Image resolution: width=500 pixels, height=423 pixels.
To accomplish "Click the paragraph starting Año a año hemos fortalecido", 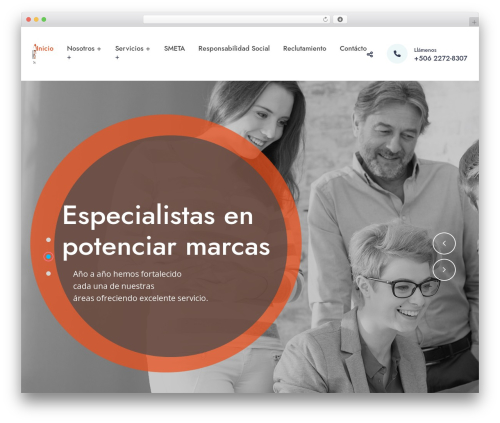I will point(140,286).
